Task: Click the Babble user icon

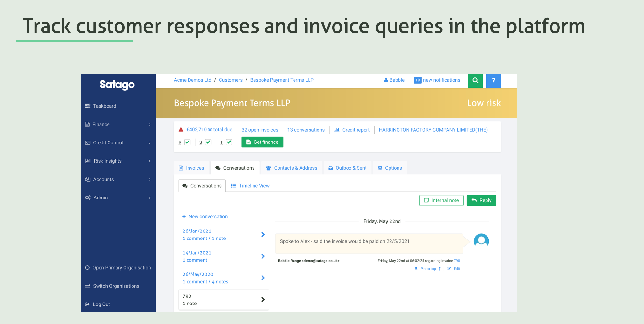Action: pyautogui.click(x=386, y=80)
